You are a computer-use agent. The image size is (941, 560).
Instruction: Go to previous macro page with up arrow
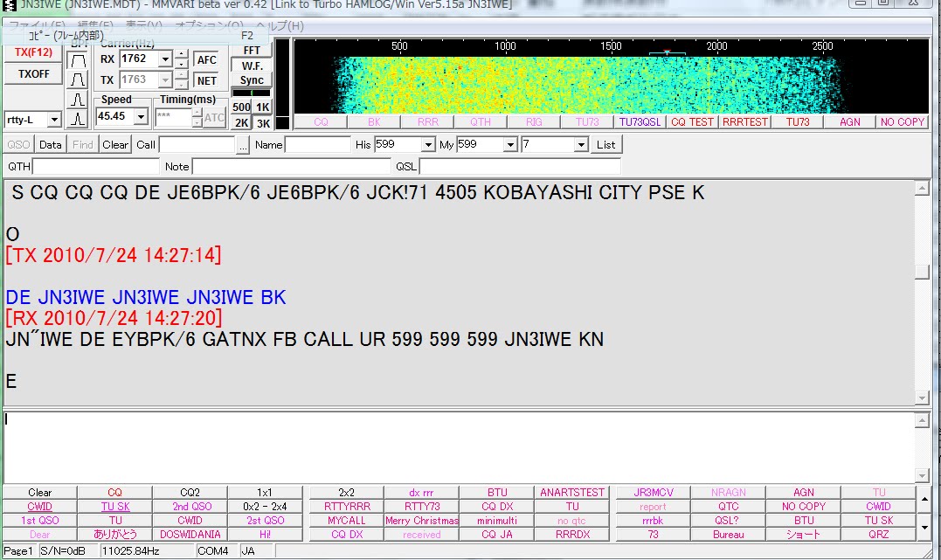pos(924,500)
